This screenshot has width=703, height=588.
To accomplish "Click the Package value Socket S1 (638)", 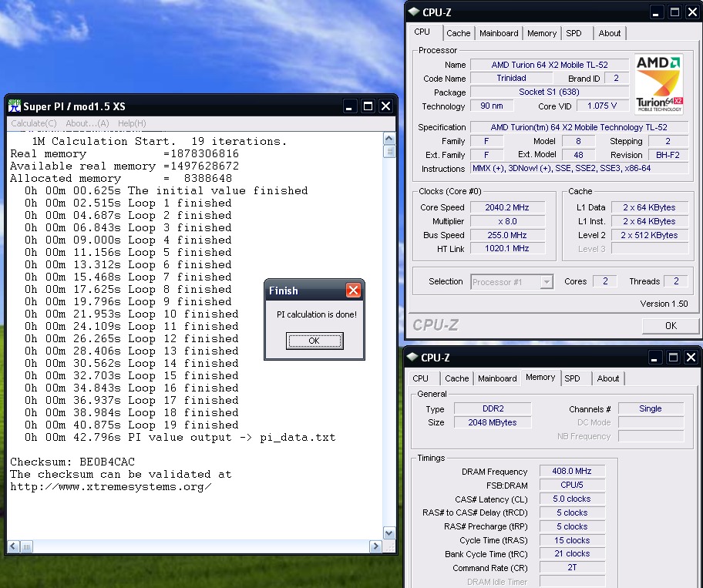I will (549, 92).
